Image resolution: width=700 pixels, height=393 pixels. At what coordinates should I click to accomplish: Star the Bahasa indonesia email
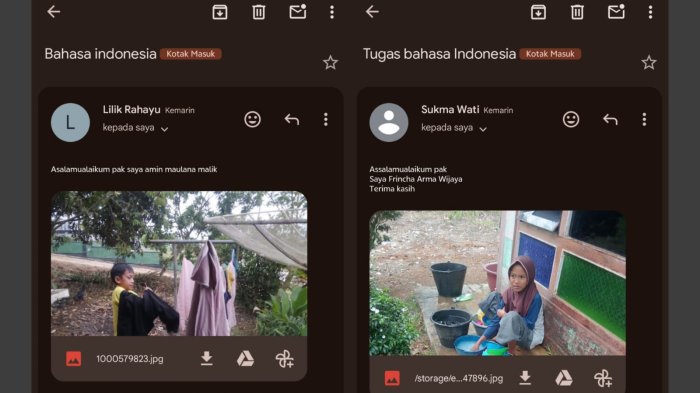(330, 63)
